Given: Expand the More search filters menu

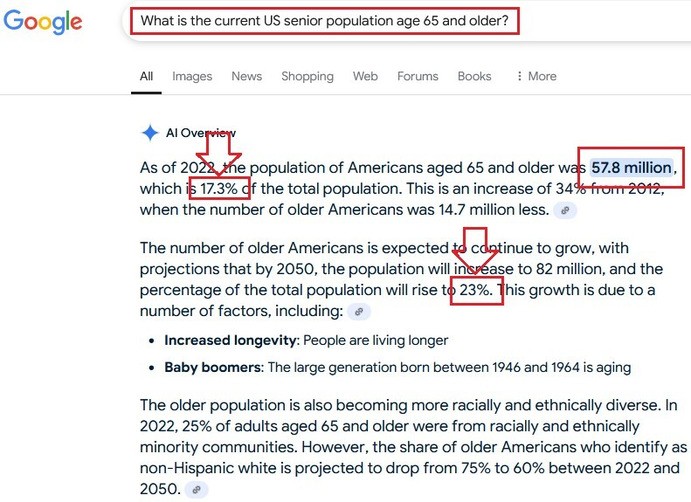Looking at the screenshot, I should click(537, 76).
